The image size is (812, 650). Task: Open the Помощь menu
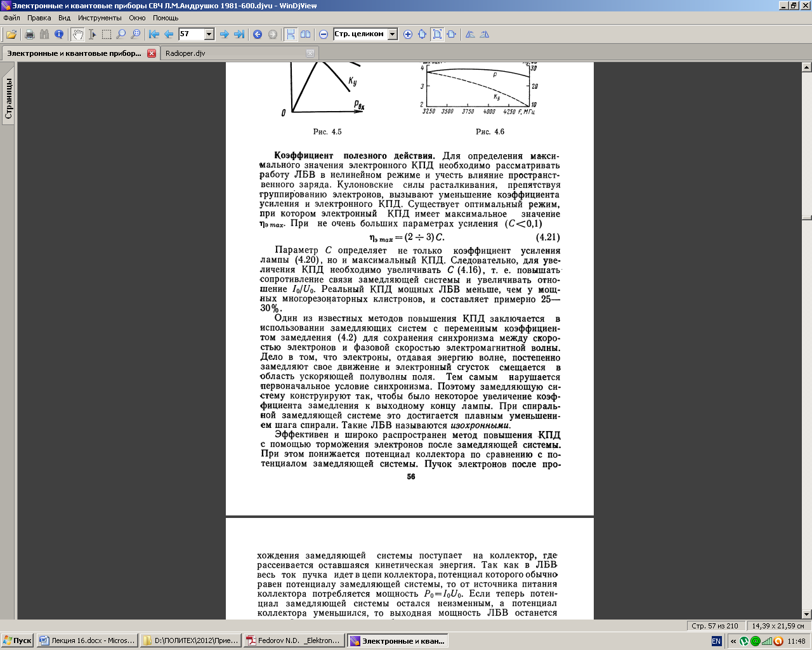166,18
